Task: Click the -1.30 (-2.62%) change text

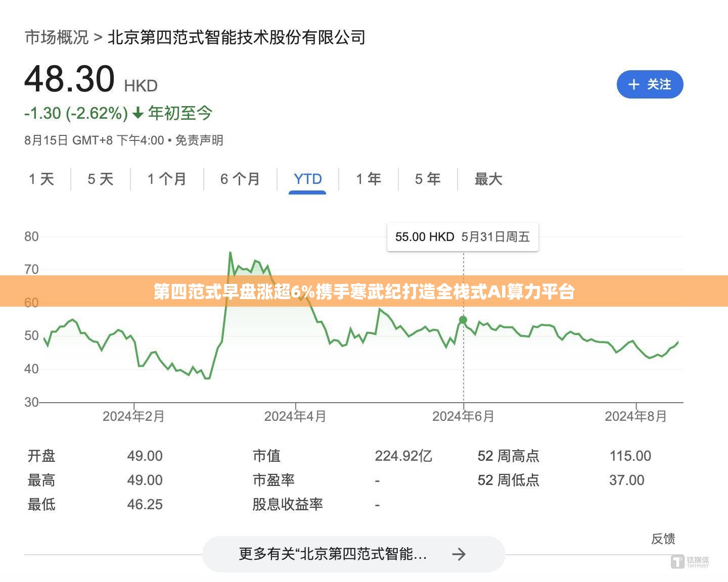Action: click(x=76, y=113)
